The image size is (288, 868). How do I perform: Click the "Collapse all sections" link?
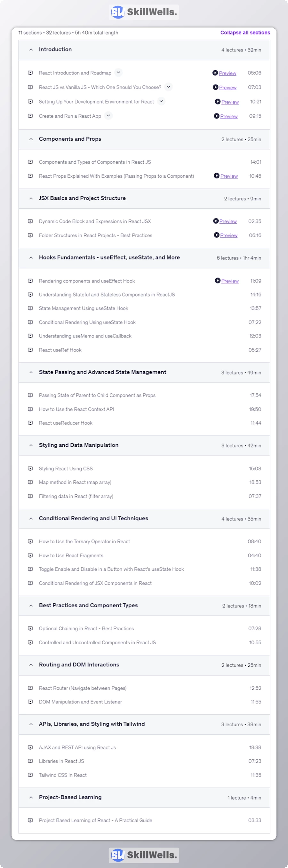(245, 33)
